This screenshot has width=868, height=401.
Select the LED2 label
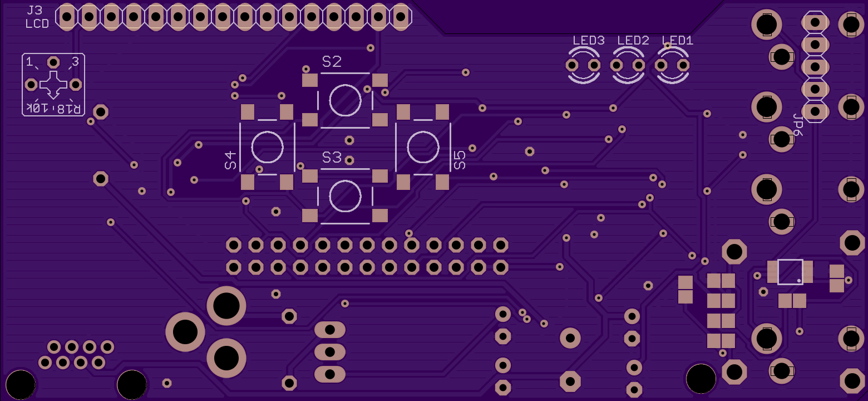[x=633, y=41]
